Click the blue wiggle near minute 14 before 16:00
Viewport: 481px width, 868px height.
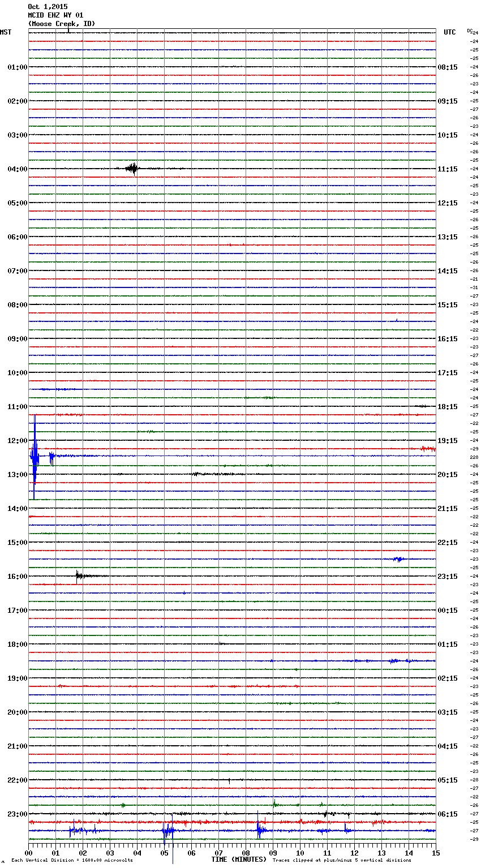pos(400,559)
